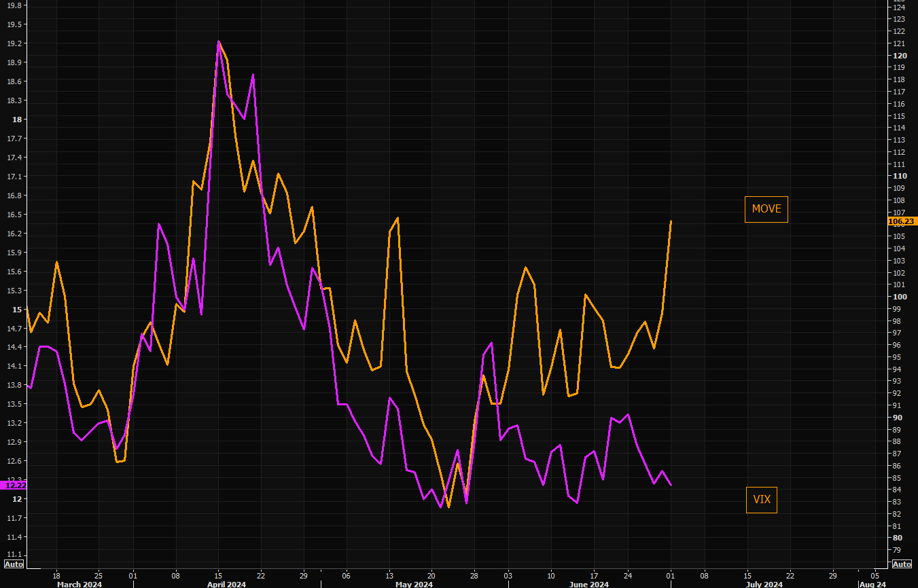Viewport: 918px width, 588px height.
Task: Click the 115 value on the right axis
Action: coord(899,116)
